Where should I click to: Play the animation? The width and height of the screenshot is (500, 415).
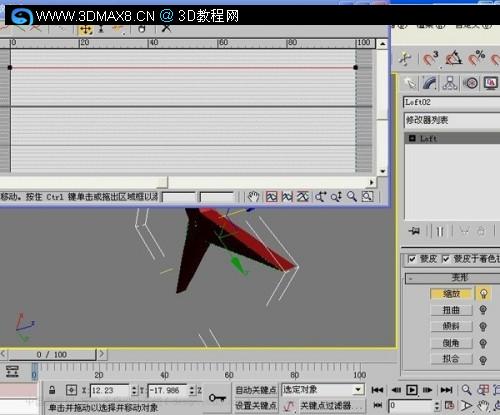pos(412,390)
